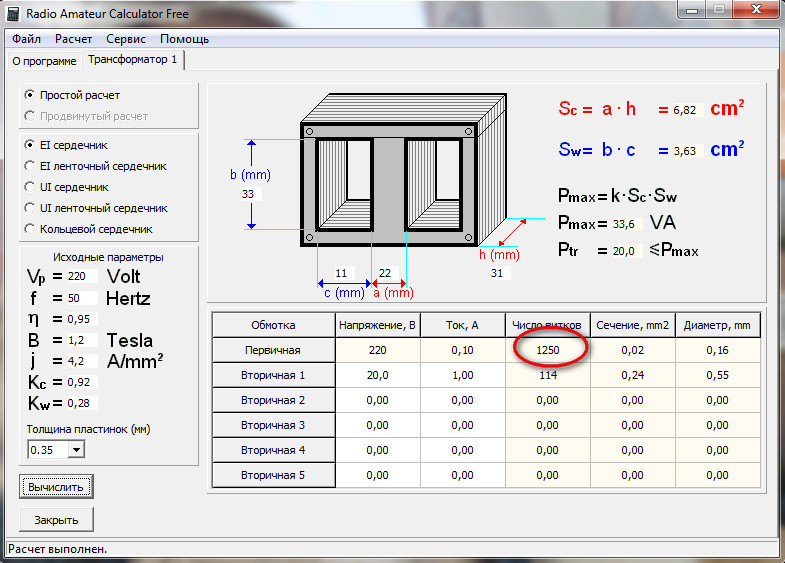Click the Закрыть button

[x=56, y=520]
